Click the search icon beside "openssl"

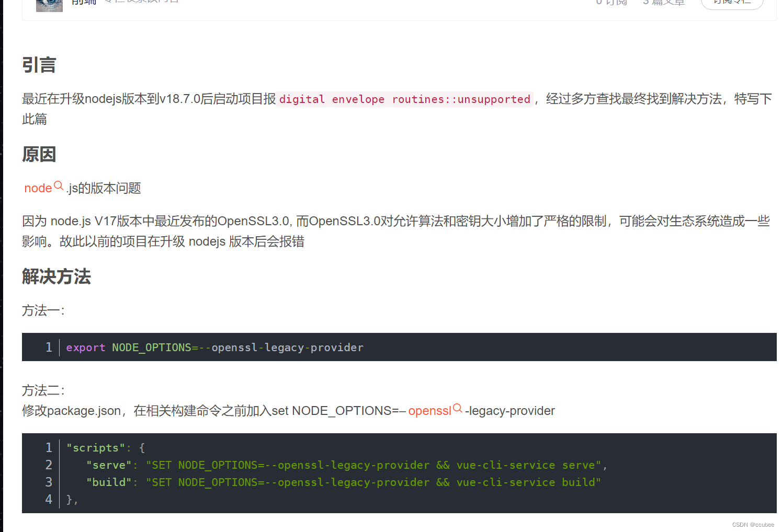pyautogui.click(x=458, y=408)
